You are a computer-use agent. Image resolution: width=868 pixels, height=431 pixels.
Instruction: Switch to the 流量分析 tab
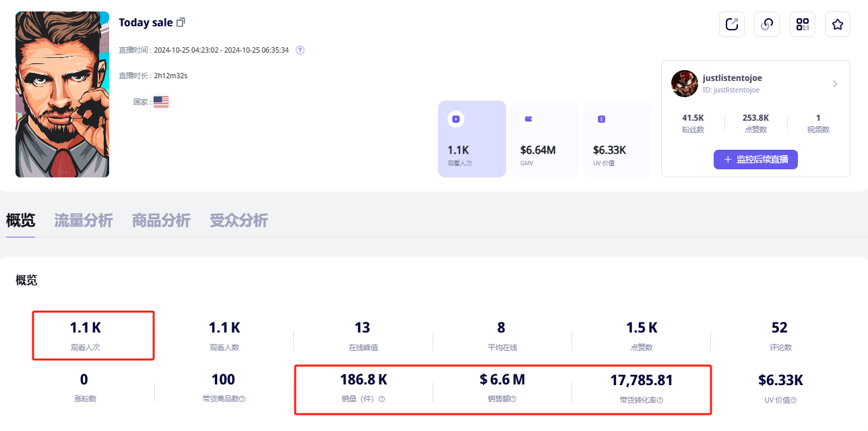click(x=84, y=221)
